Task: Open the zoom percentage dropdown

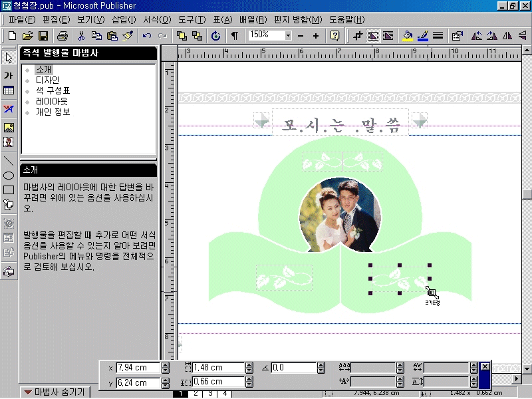Action: click(x=288, y=35)
